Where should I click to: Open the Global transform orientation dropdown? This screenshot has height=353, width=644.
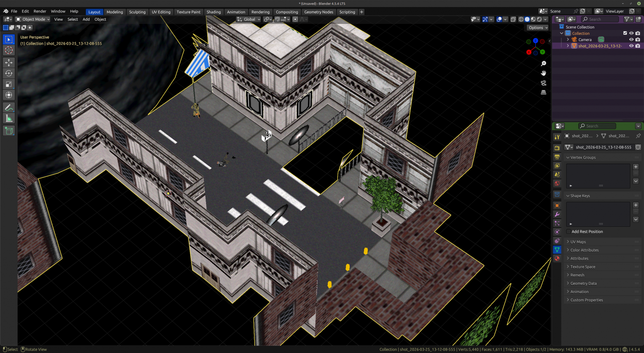click(249, 19)
